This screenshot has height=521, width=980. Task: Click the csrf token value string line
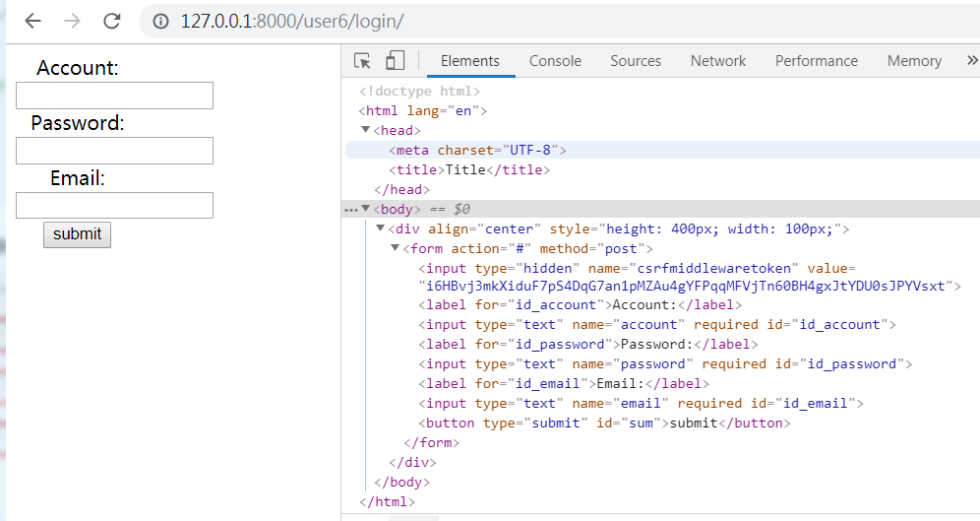click(x=690, y=287)
